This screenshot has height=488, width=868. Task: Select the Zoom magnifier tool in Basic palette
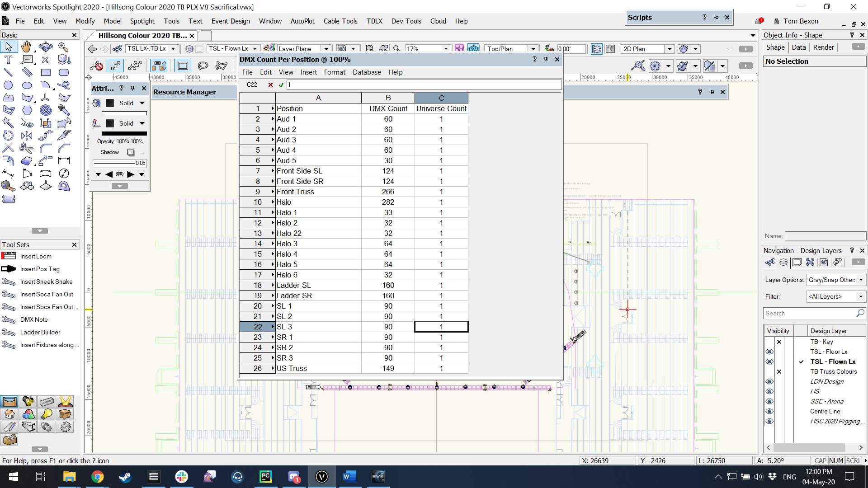(x=63, y=47)
